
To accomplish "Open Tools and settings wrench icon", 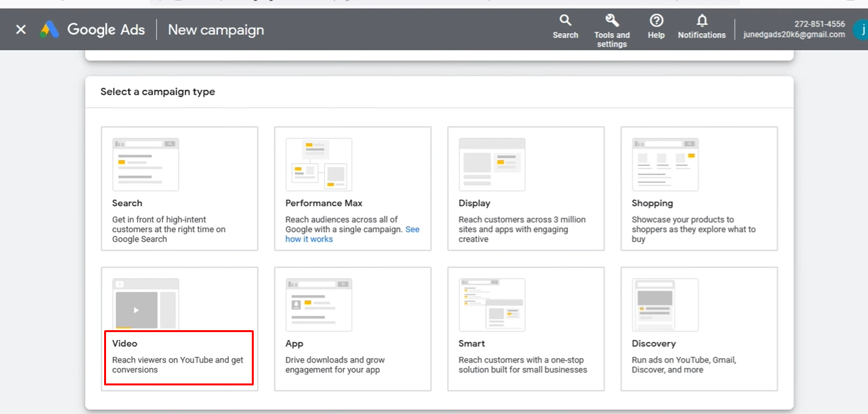I will click(x=612, y=21).
